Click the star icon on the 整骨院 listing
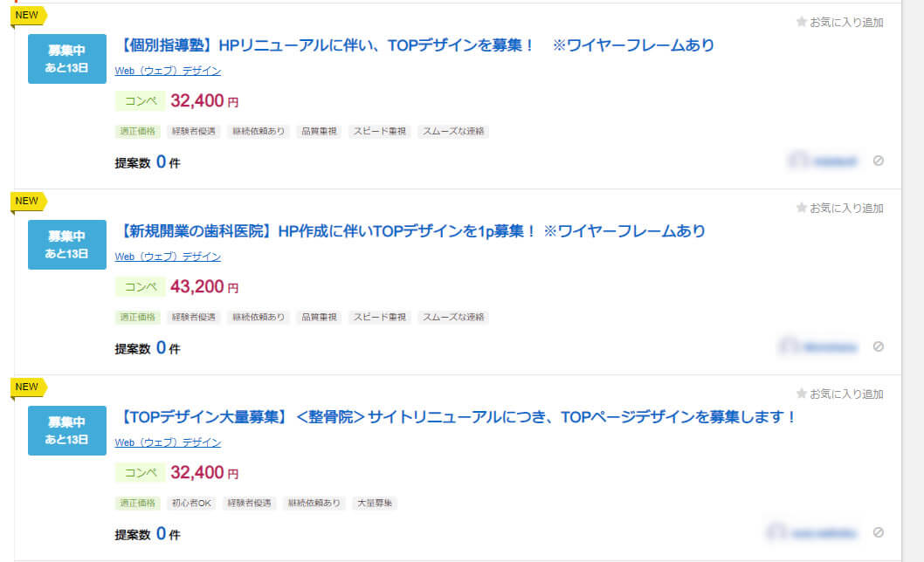 click(x=801, y=394)
